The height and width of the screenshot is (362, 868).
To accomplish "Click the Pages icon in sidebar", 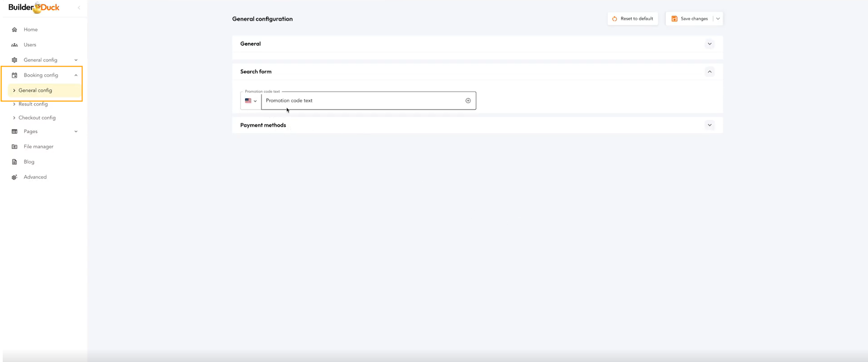I will tap(15, 131).
